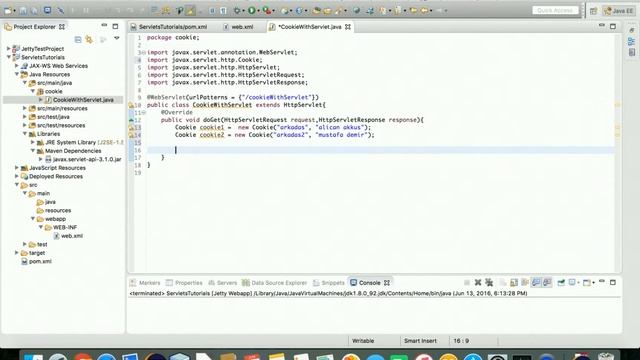Click Display Selected Console icon
The image size is (640, 360).
572,282
